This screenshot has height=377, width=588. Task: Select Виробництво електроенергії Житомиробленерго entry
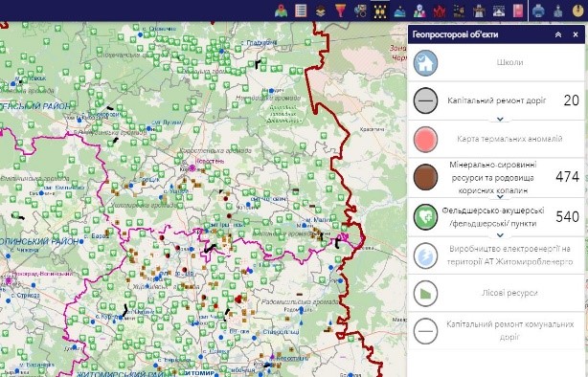click(496, 255)
